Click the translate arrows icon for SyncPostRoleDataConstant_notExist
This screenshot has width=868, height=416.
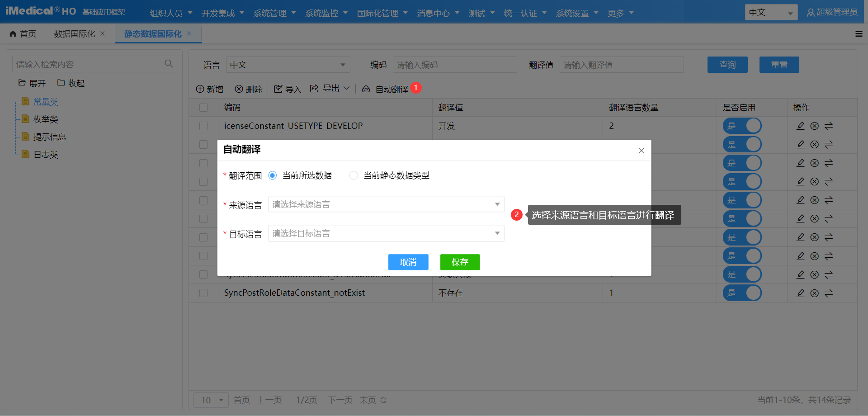click(829, 293)
